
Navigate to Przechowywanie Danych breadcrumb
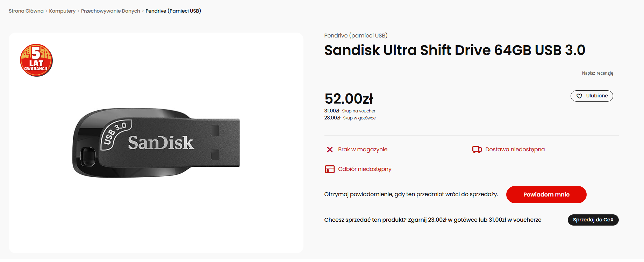click(110, 11)
